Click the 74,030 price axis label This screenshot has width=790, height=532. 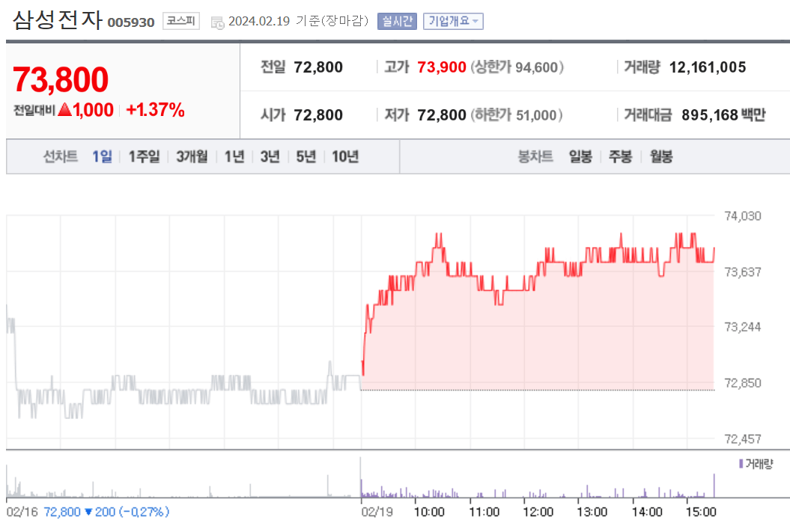(743, 216)
